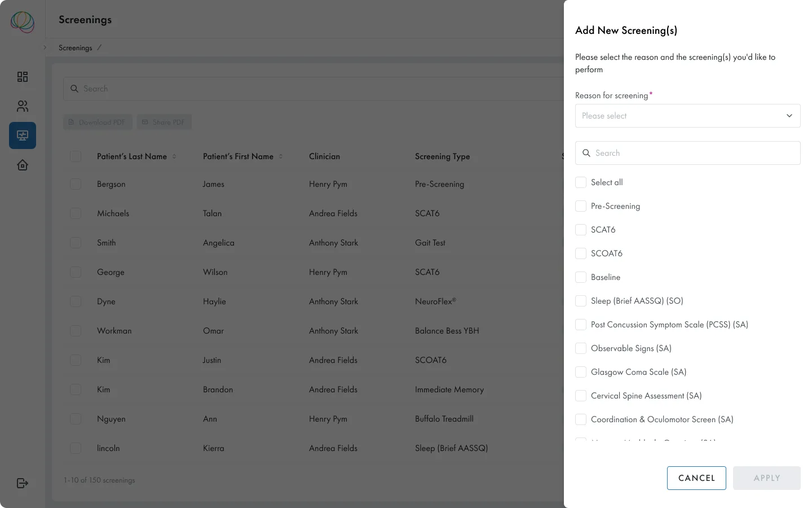Select the George row checkbox

coord(76,272)
